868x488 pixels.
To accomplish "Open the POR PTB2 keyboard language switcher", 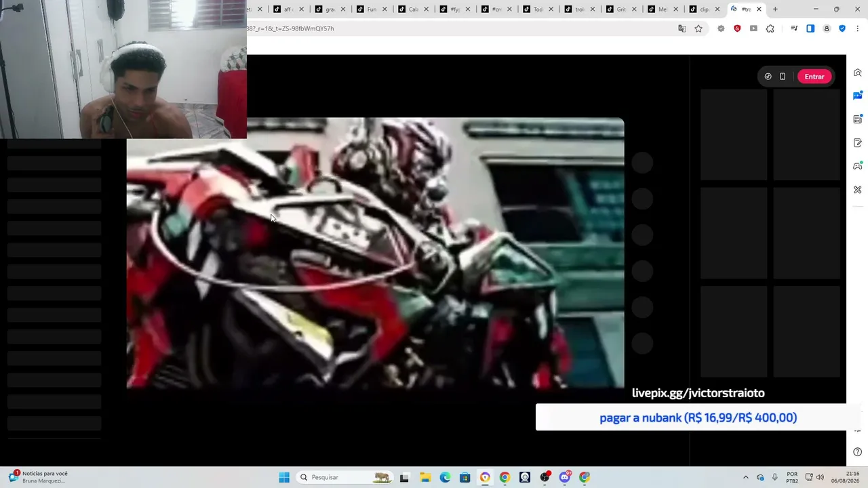I will (x=792, y=477).
